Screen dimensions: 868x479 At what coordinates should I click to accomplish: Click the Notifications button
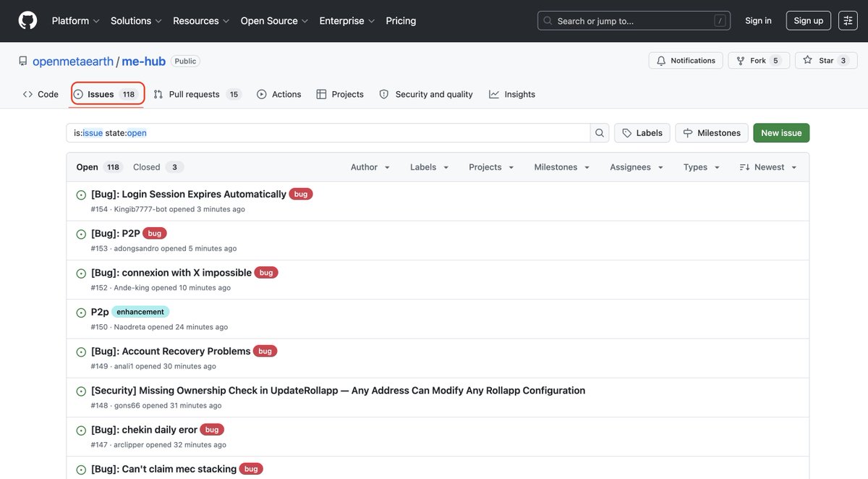(686, 61)
